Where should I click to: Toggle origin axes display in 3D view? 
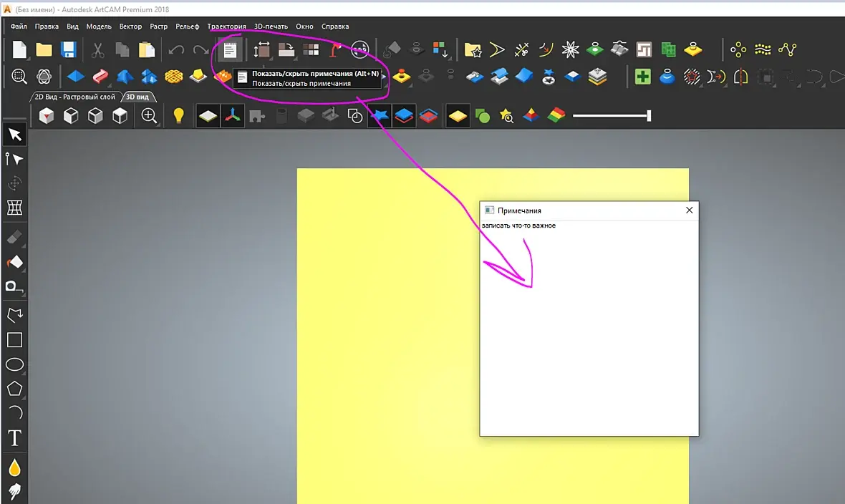pos(233,116)
